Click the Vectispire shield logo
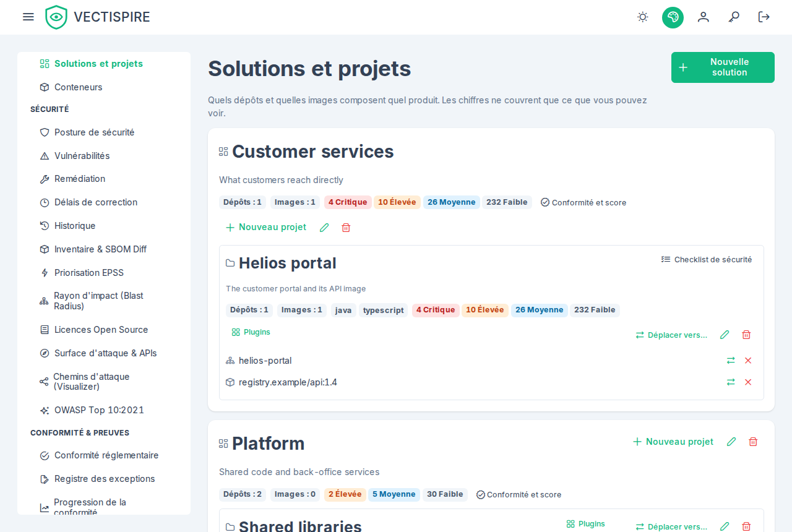This screenshot has height=532, width=792. coord(56,17)
